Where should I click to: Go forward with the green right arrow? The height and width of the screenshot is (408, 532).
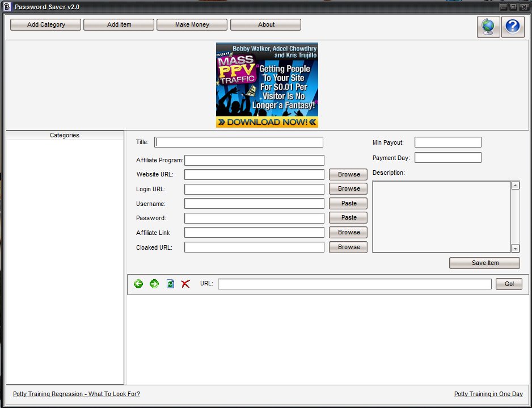coord(154,284)
